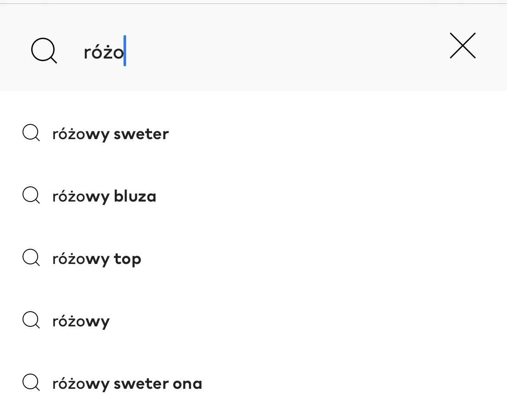Click magnifier icon beside plain "różowy" suggestion
This screenshot has height=420, width=507.
click(31, 320)
